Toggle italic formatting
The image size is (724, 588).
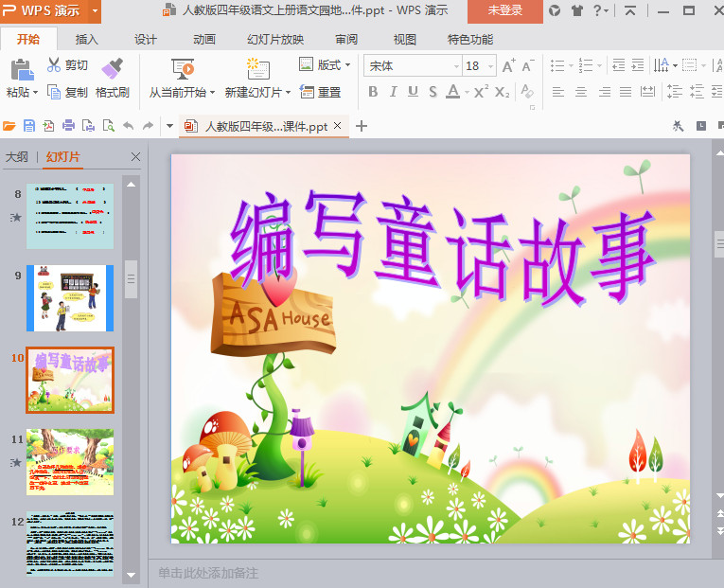393,92
